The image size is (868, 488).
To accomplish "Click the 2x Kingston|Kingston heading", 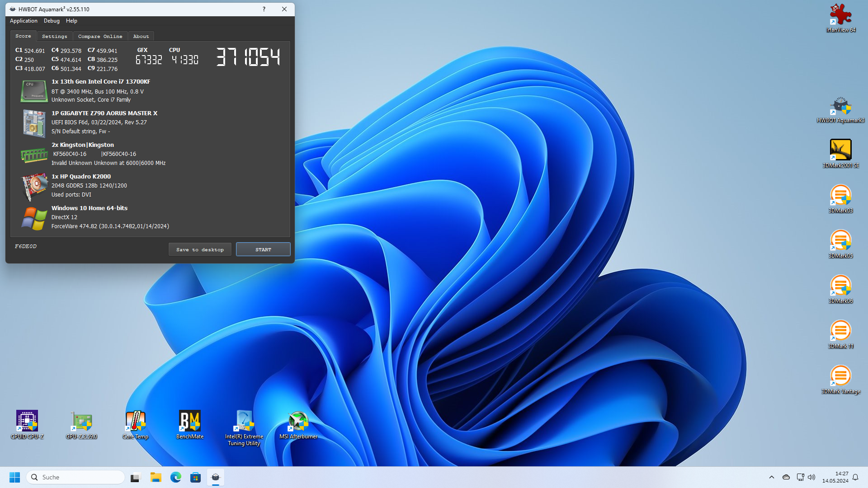I will [83, 145].
